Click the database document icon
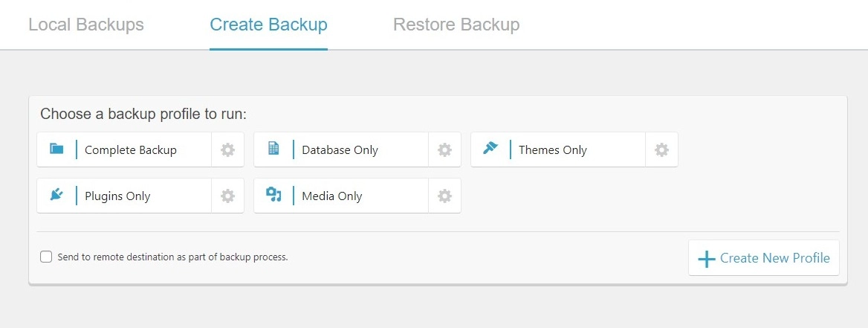Viewport: 868px width, 328px height. click(273, 149)
